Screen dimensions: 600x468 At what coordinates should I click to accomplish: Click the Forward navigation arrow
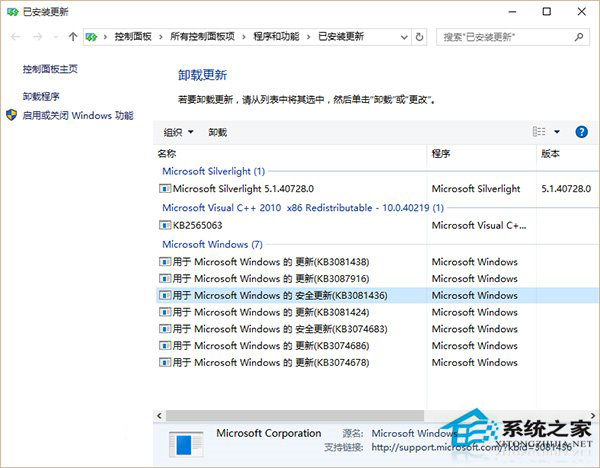38,37
